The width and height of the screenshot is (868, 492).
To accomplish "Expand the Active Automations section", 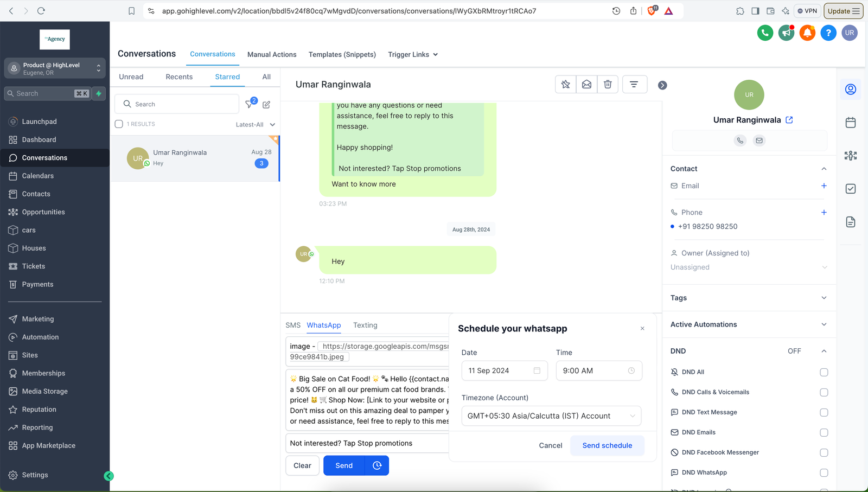I will (749, 324).
